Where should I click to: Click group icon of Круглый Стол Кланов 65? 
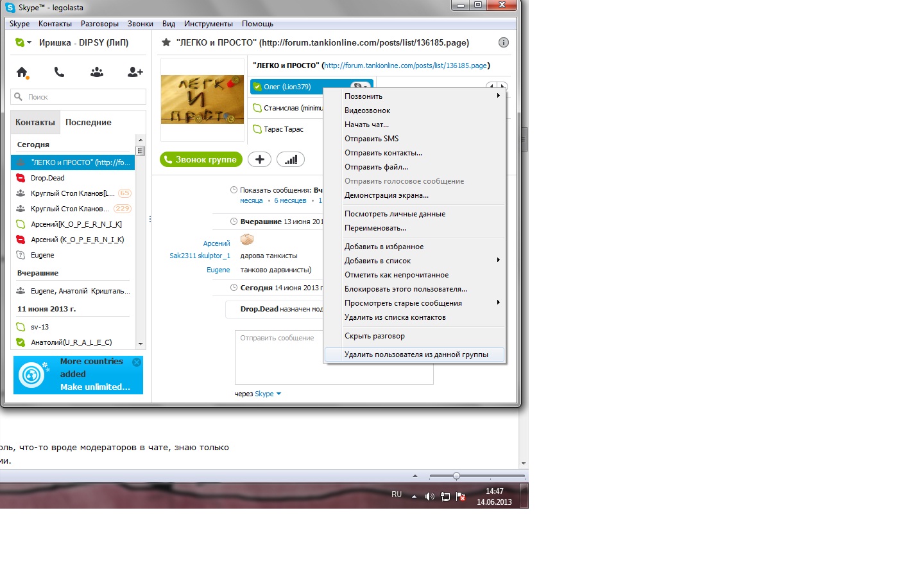[x=21, y=193]
